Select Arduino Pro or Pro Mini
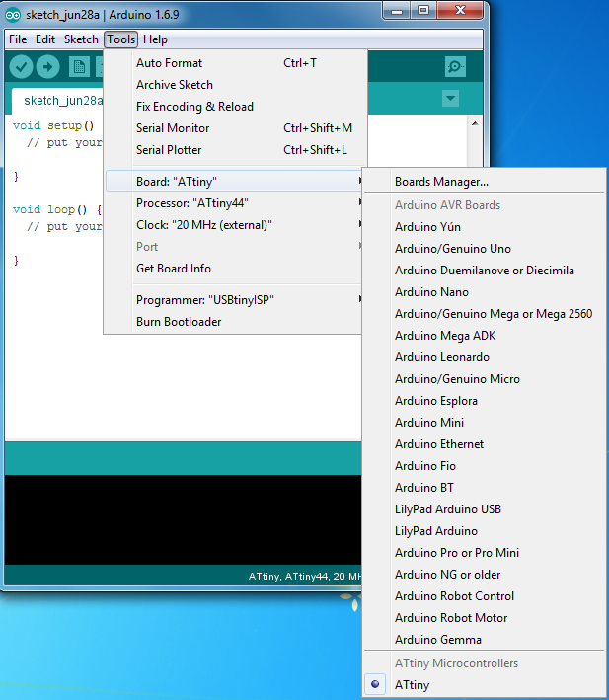This screenshot has width=609, height=700. (x=484, y=553)
